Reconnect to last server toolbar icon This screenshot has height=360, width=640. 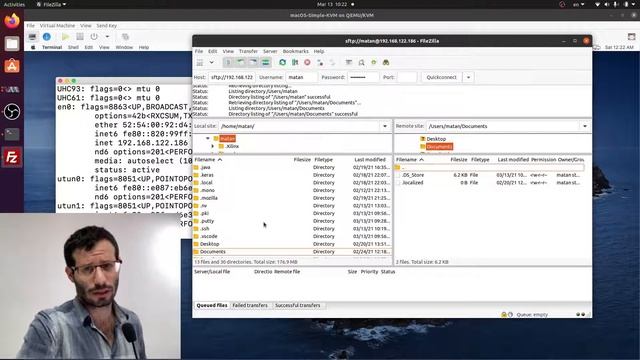point(332,62)
